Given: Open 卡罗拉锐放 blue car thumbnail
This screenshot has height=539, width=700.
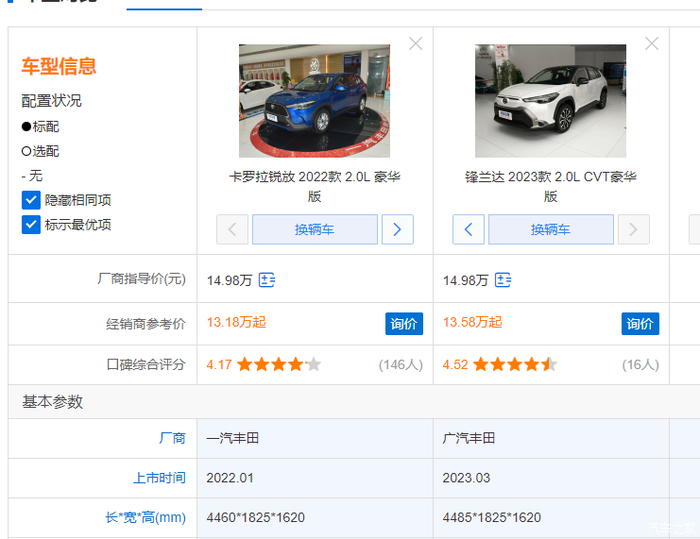Looking at the screenshot, I should pyautogui.click(x=314, y=100).
